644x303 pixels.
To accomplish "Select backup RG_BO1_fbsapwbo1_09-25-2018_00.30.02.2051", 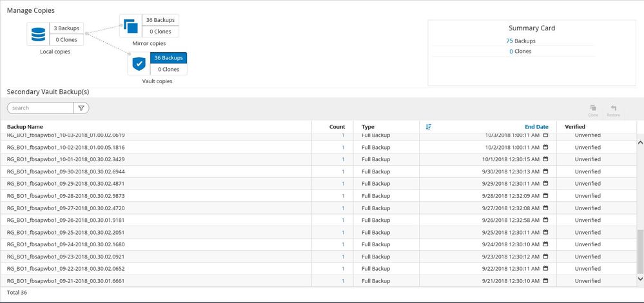I will [66, 232].
